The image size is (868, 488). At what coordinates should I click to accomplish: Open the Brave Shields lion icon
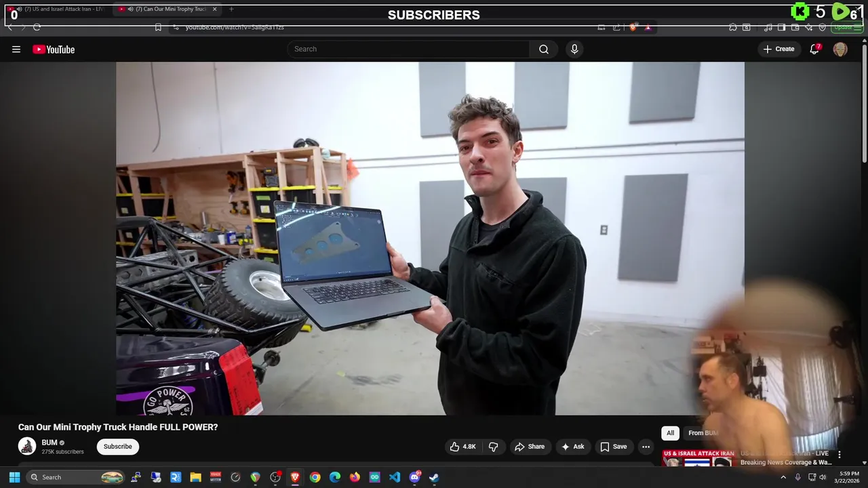633,27
